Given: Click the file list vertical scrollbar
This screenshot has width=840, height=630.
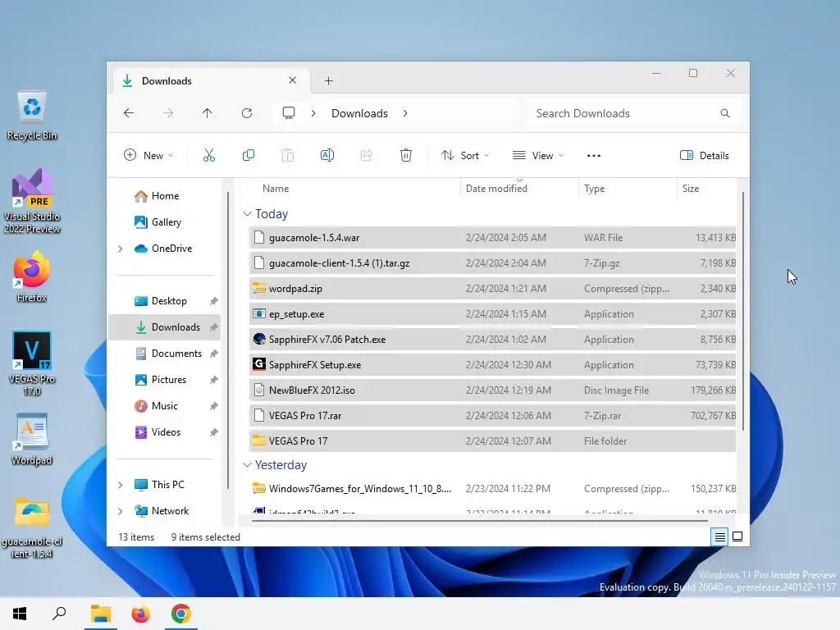Looking at the screenshot, I should pos(743,311).
